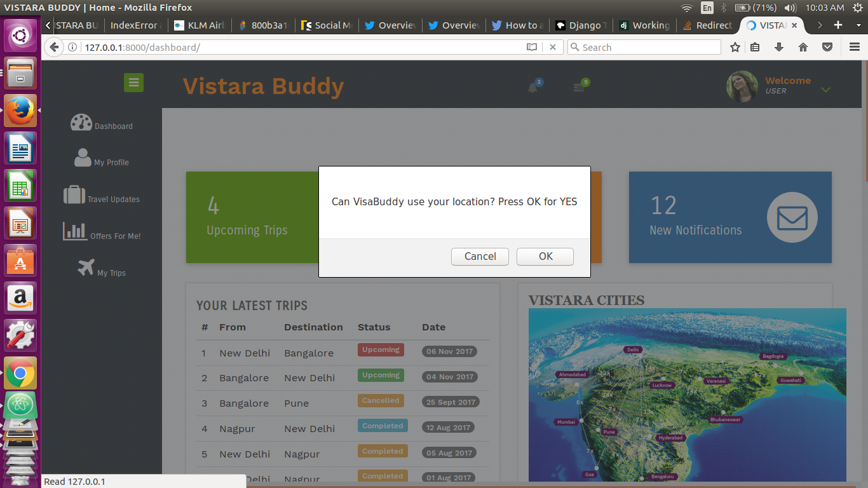This screenshot has width=868, height=488.
Task: Switch to the Working tab
Action: (644, 25)
